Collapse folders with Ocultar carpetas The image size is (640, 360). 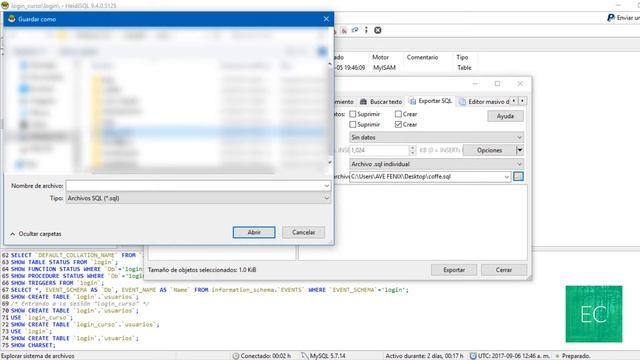[36, 234]
